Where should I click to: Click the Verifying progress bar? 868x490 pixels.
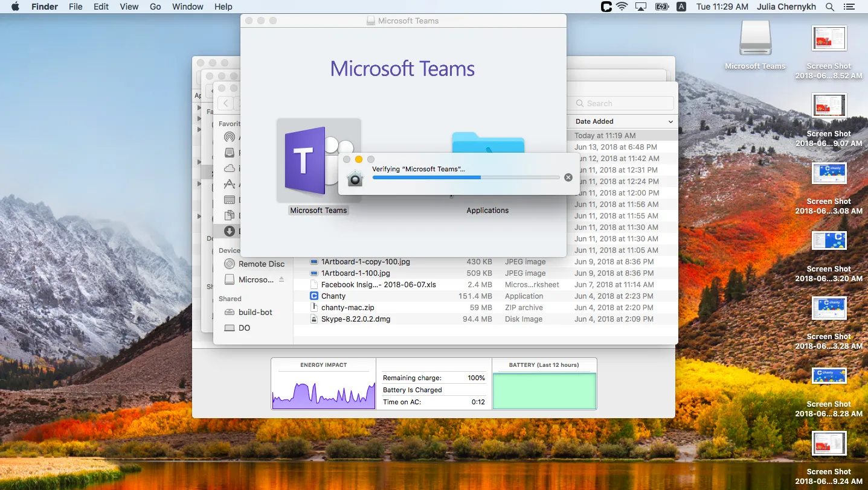tap(466, 177)
